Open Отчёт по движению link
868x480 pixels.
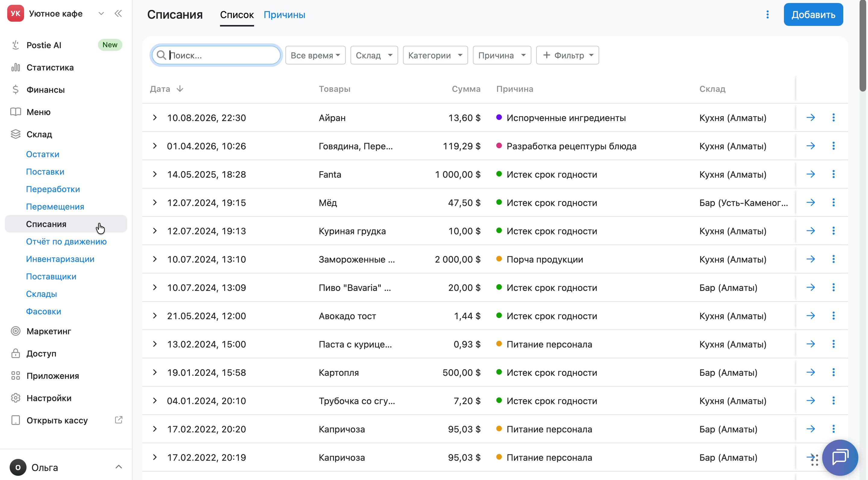tap(66, 242)
